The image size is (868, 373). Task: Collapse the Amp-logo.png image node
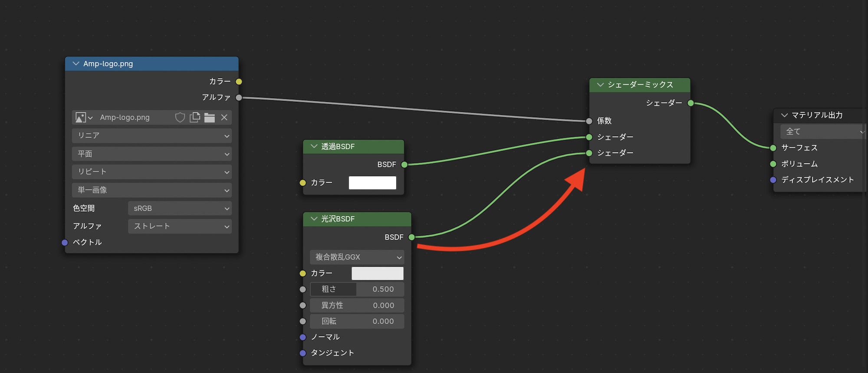(x=76, y=64)
